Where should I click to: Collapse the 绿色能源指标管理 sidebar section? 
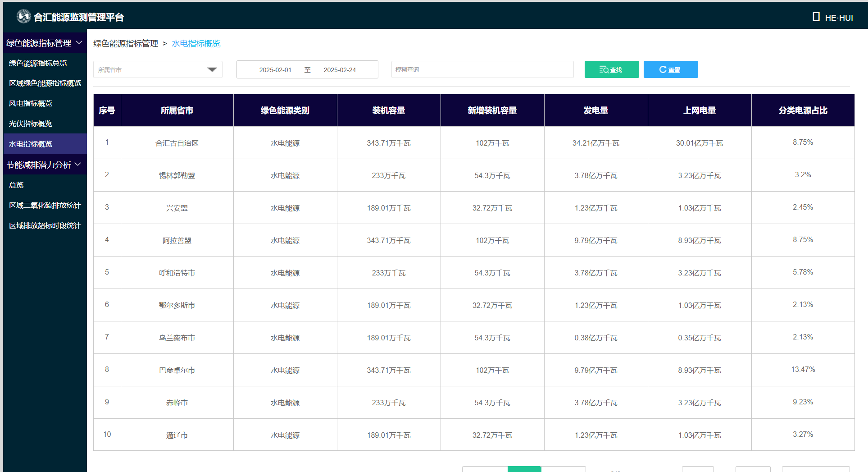click(79, 43)
